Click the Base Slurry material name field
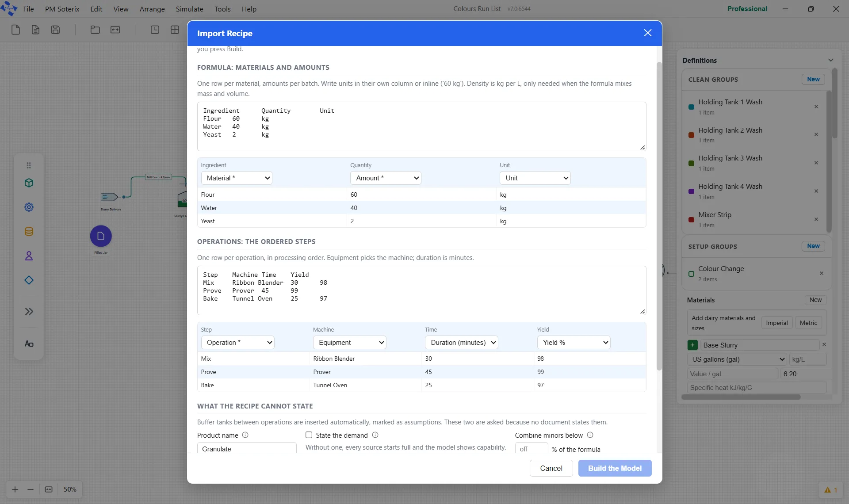Screen dimensions: 849x504 [759, 345]
